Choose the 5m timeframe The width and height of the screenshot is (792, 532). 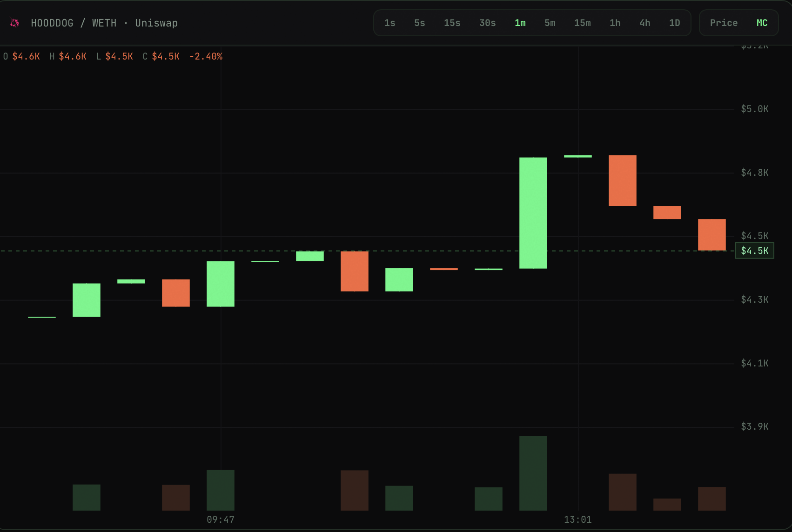click(x=550, y=23)
